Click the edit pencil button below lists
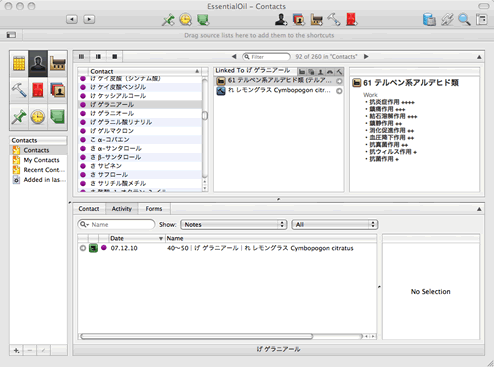This screenshot has width=494, height=367. (43, 350)
